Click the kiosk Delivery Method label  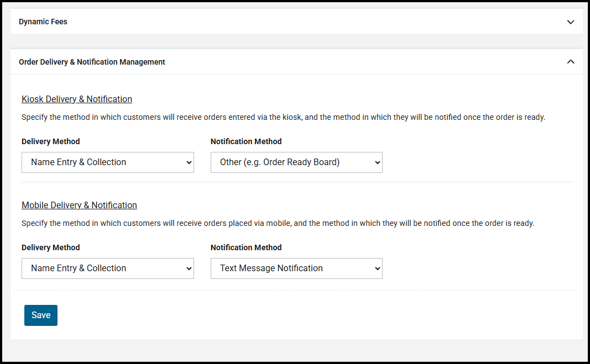tap(50, 141)
